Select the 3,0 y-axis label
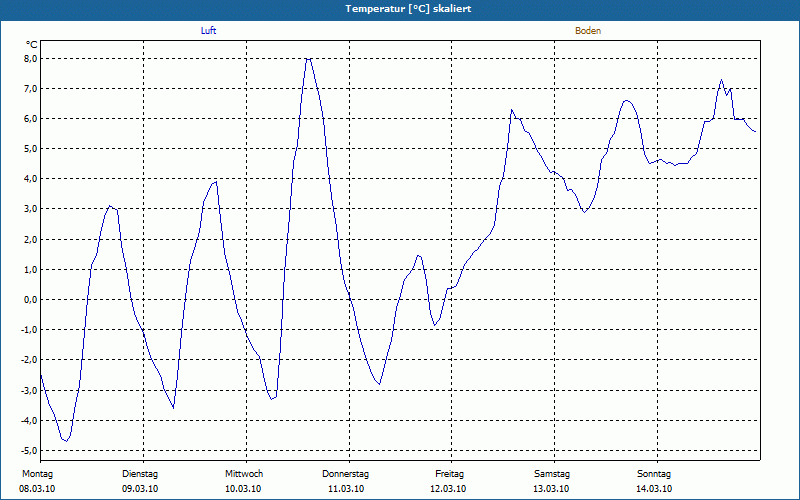The height and width of the screenshot is (500, 800). [30, 209]
